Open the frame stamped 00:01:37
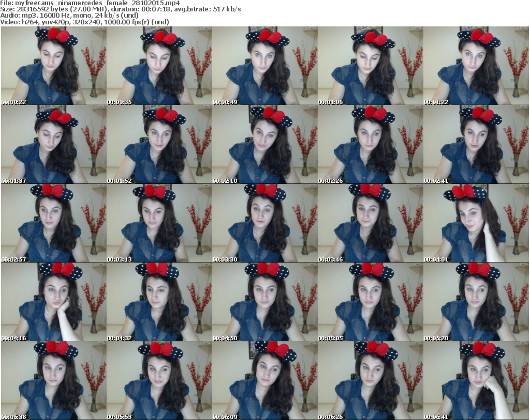 click(x=54, y=144)
